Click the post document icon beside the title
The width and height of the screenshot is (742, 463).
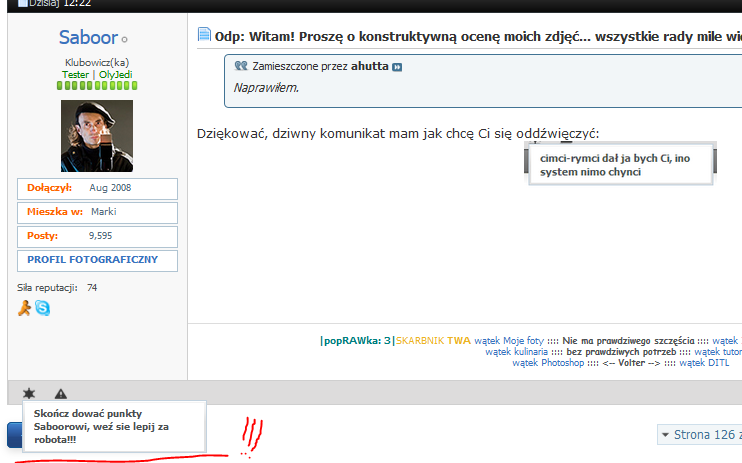coord(204,36)
